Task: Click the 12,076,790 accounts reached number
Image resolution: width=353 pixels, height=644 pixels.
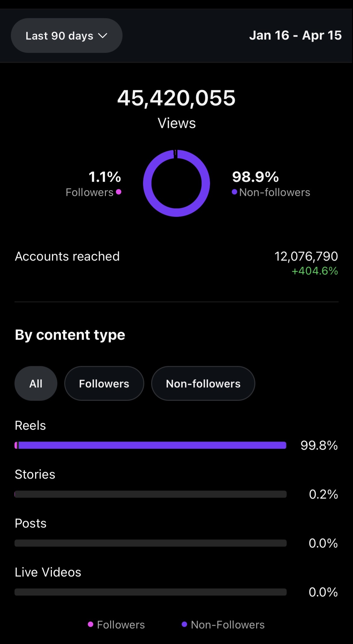Action: [306, 256]
